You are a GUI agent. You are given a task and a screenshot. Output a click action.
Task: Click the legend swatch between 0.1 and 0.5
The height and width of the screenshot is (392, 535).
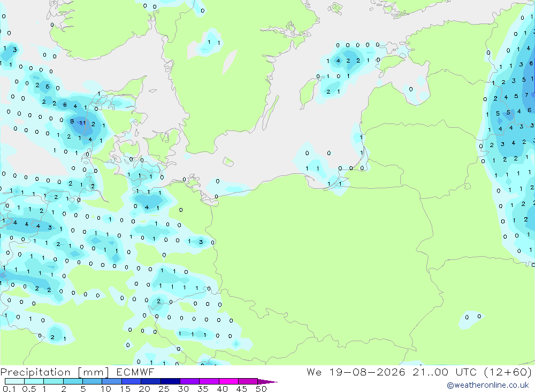tap(14, 381)
